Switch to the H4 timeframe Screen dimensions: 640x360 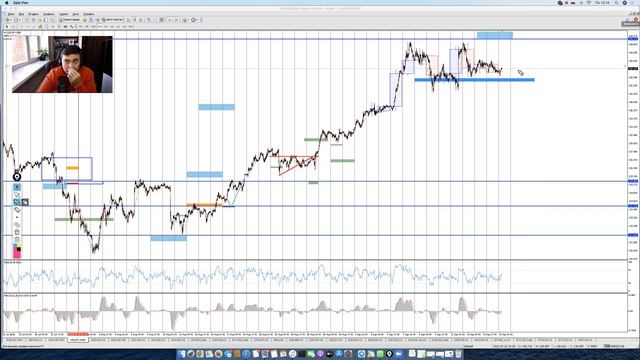coord(112,27)
